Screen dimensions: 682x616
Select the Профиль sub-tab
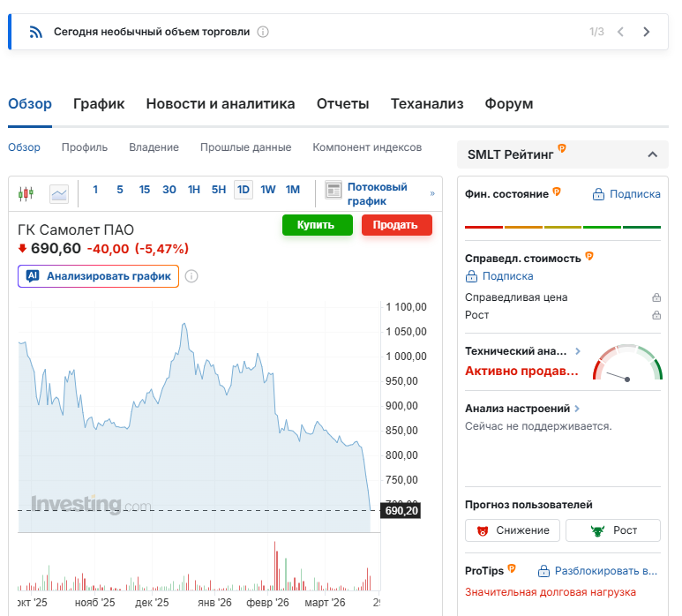point(85,147)
